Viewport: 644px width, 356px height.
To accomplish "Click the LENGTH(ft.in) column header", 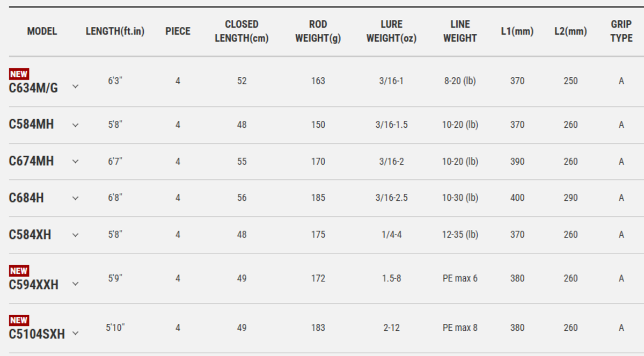I will pyautogui.click(x=115, y=31).
